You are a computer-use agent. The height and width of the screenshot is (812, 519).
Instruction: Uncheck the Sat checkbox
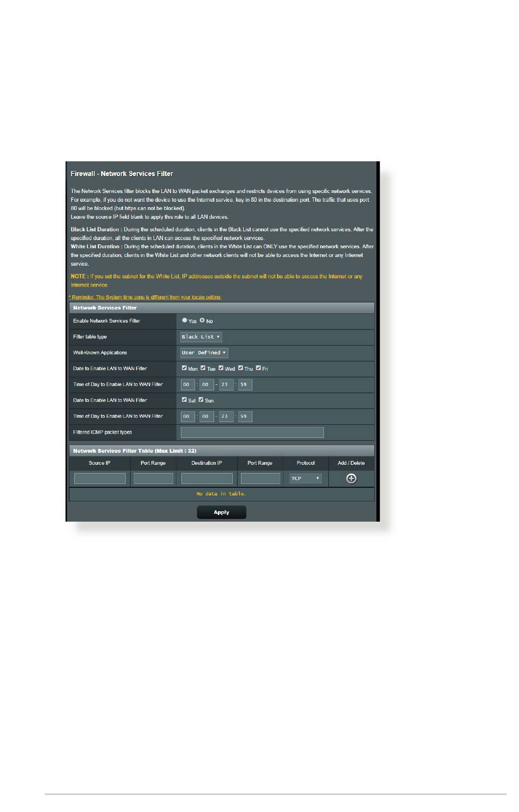[x=184, y=400]
